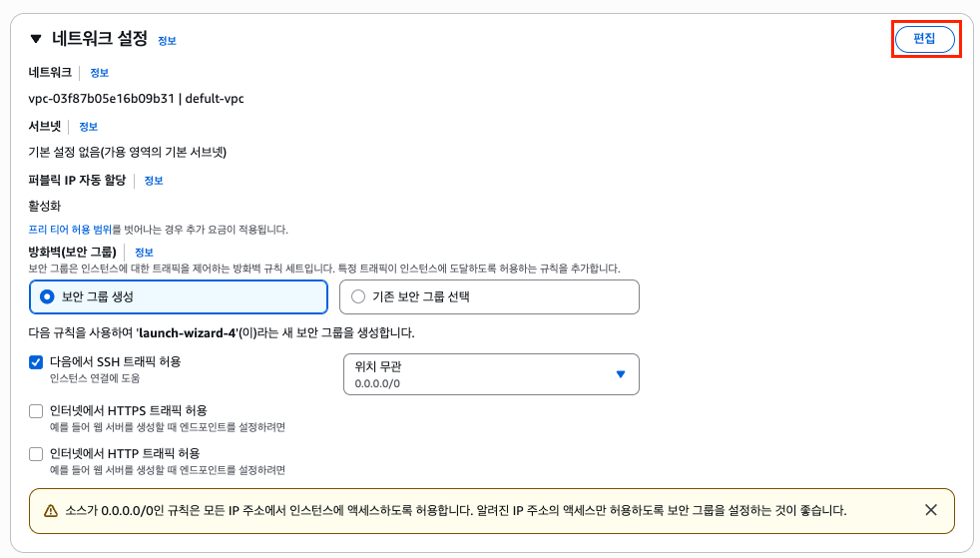
Task: Click the warning triangle icon in alert
Action: 51,510
